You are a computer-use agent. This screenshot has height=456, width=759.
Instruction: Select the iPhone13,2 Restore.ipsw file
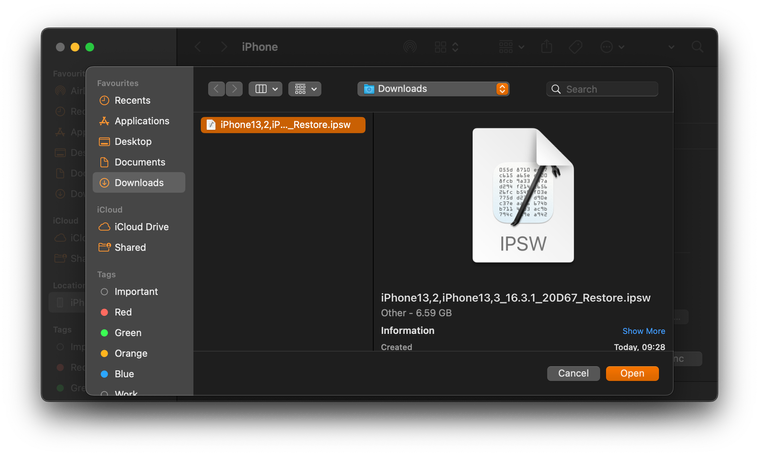point(283,125)
